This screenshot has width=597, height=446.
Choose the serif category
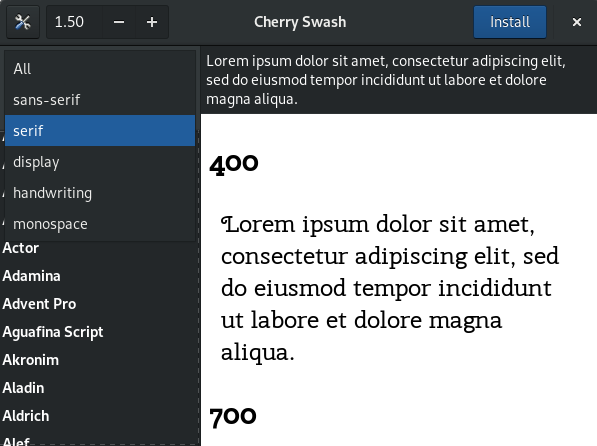tap(100, 131)
